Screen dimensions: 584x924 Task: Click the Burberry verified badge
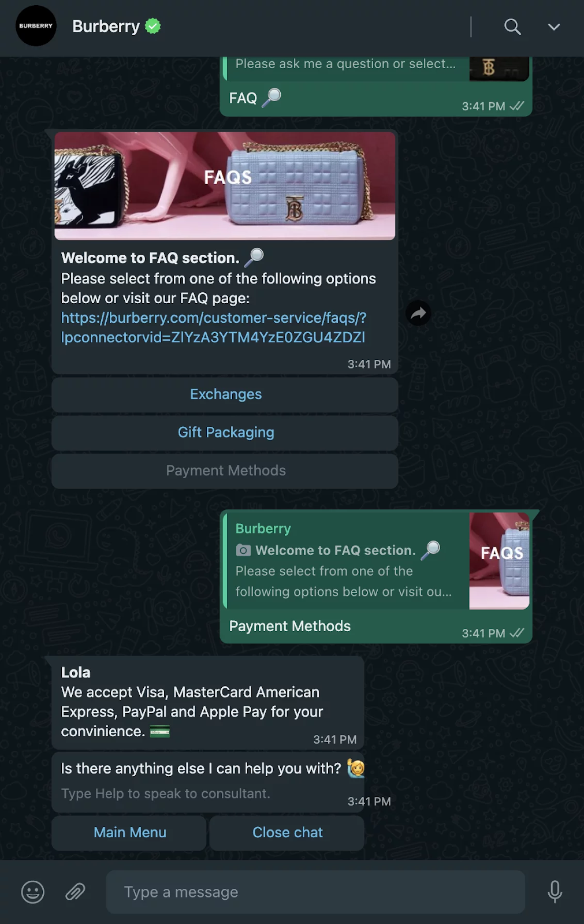[152, 26]
